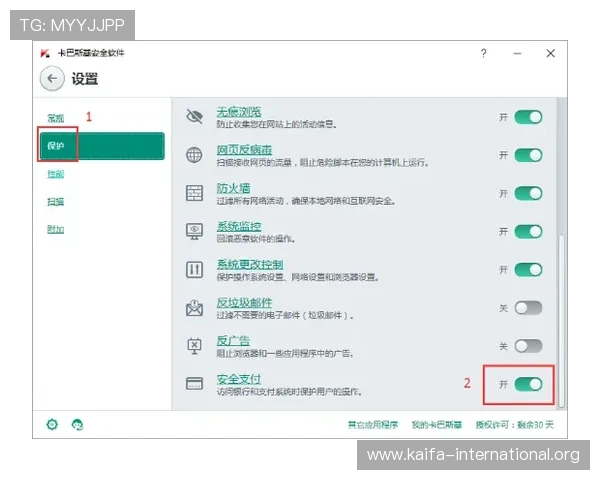
Task: Click the vertical scrollbar thumb in the settings list
Action: (x=561, y=321)
